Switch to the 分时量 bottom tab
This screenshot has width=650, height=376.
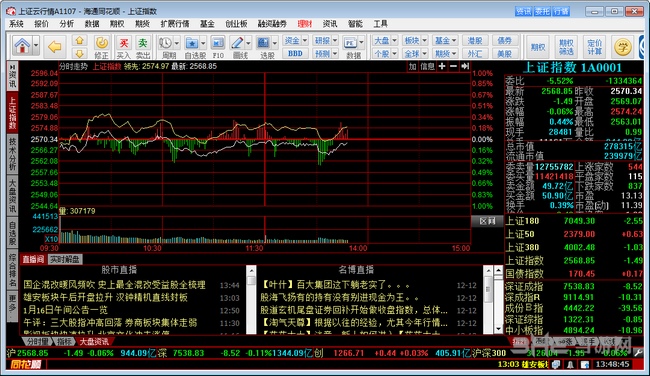(38, 342)
